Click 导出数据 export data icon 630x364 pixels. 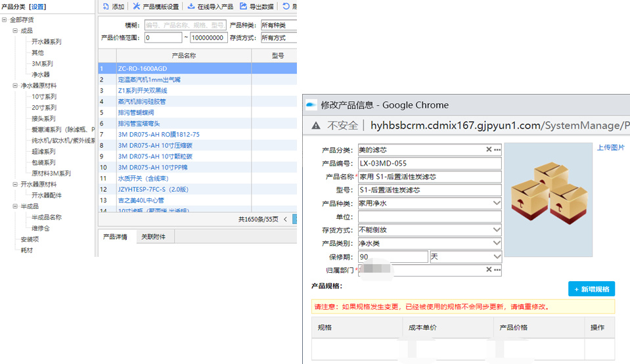(x=243, y=7)
